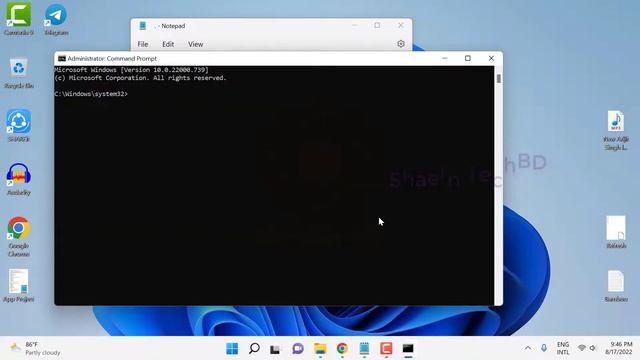
Task: Open Task View from the taskbar
Action: 276,348
